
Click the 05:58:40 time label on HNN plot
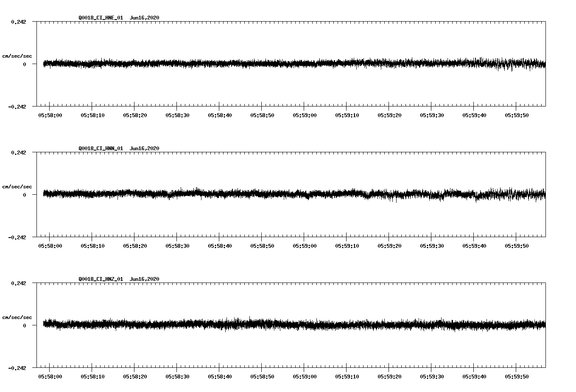tap(220, 246)
